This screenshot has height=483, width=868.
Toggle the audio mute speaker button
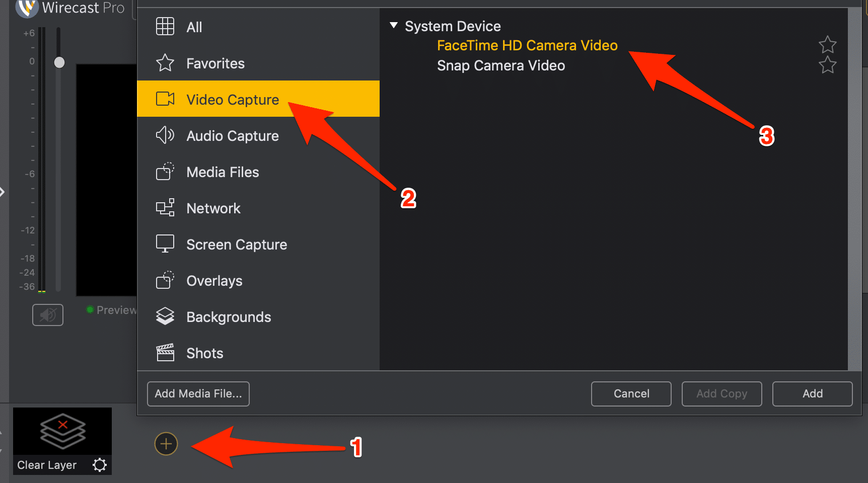48,315
